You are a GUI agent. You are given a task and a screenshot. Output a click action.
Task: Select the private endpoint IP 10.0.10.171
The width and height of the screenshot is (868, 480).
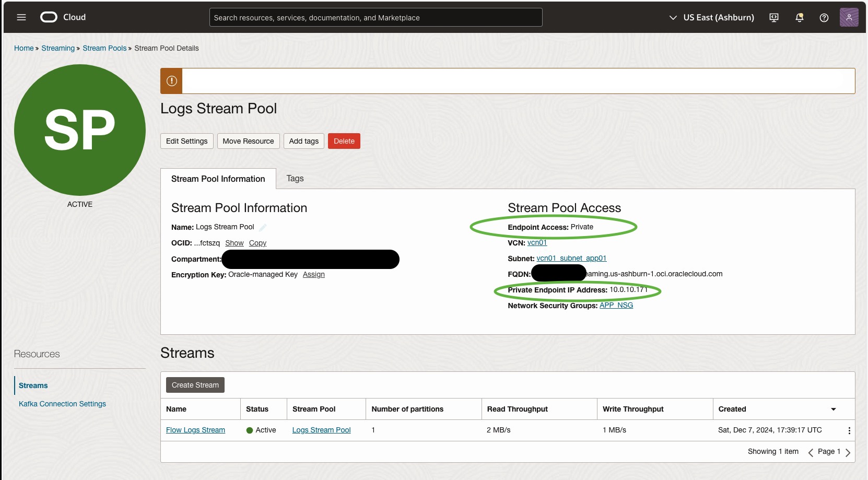coord(629,289)
